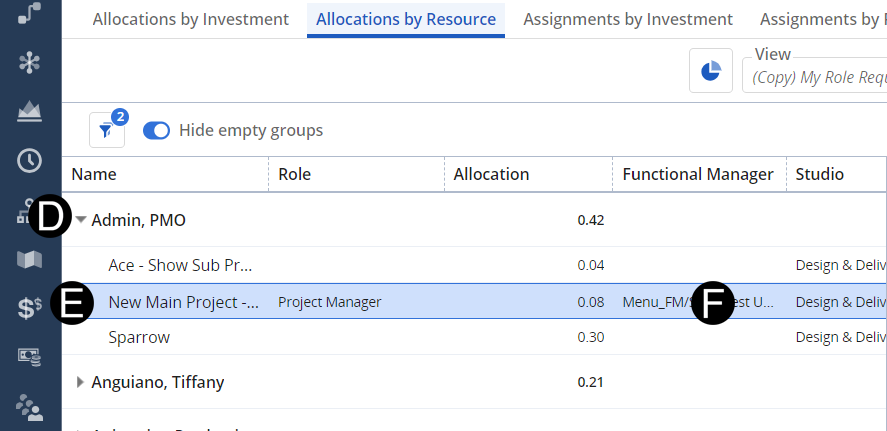
Task: Open the dollar sign financials icon
Action: (x=30, y=308)
